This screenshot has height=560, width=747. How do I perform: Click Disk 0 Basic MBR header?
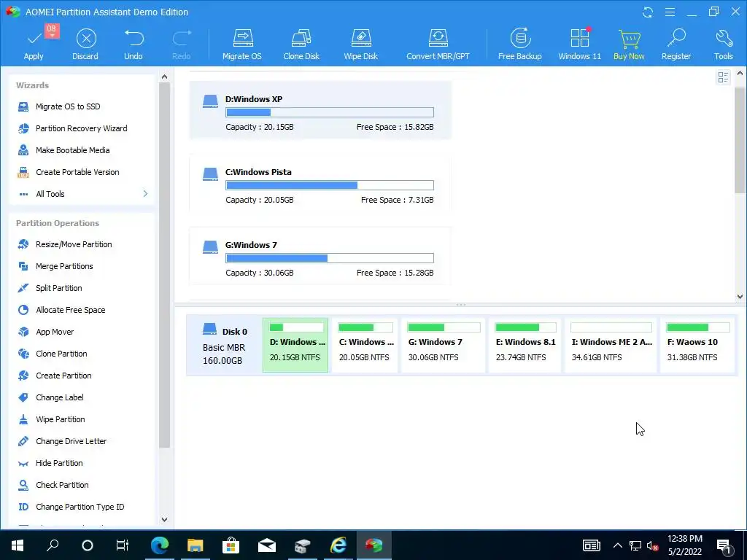(x=225, y=346)
